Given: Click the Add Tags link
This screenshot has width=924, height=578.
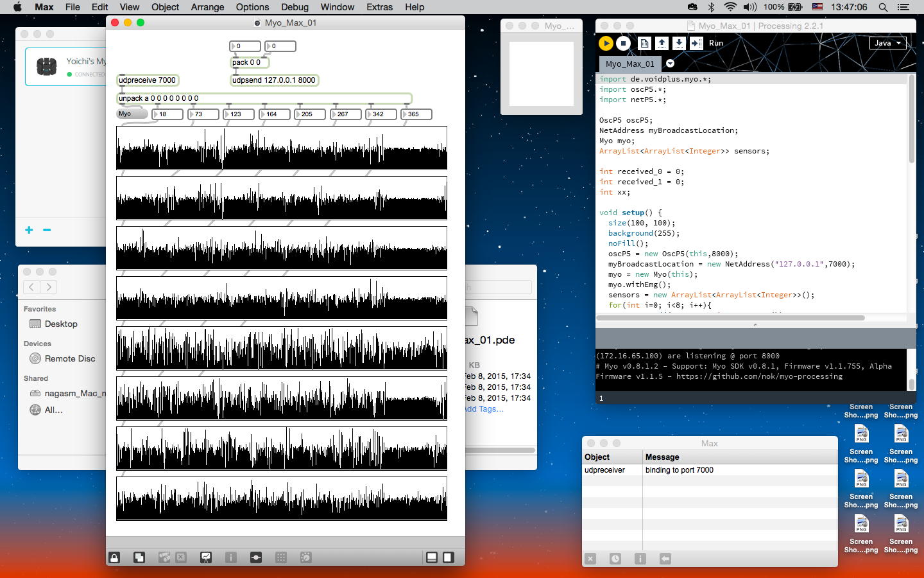Looking at the screenshot, I should point(483,409).
